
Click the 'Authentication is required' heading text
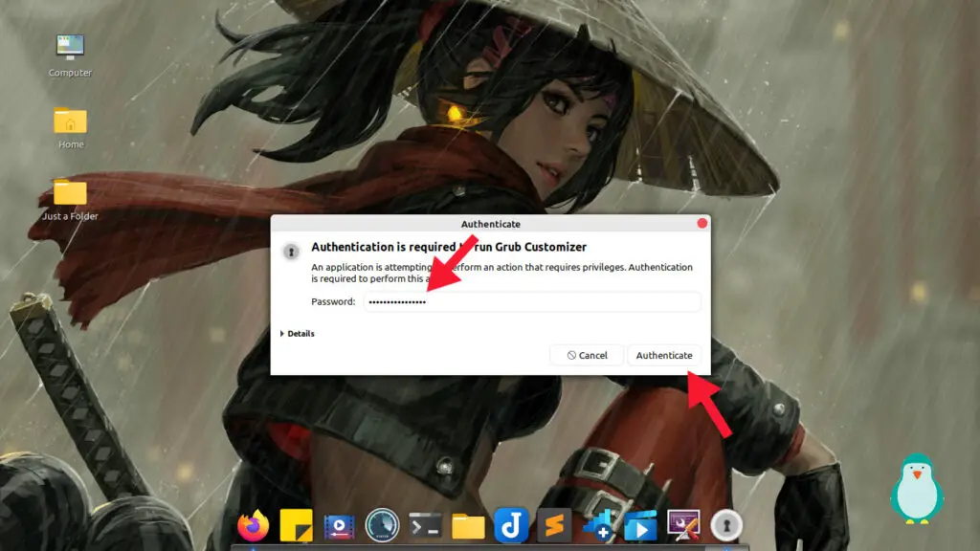coord(449,247)
